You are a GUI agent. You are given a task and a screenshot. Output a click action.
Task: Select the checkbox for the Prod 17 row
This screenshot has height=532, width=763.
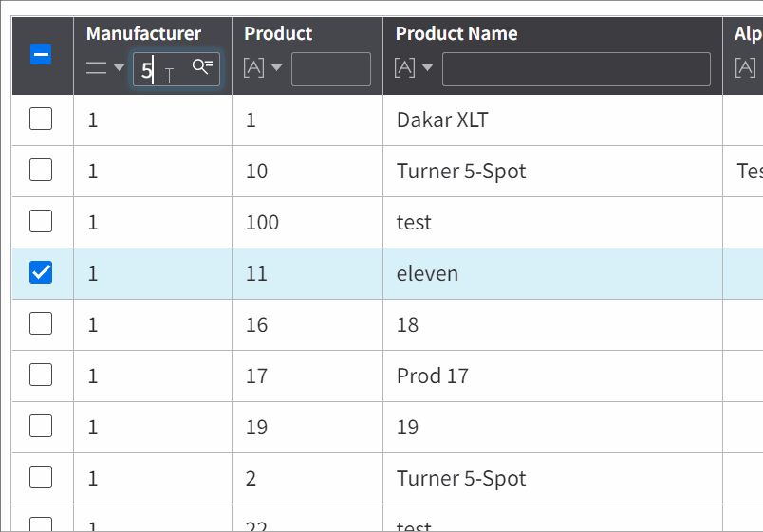(41, 375)
